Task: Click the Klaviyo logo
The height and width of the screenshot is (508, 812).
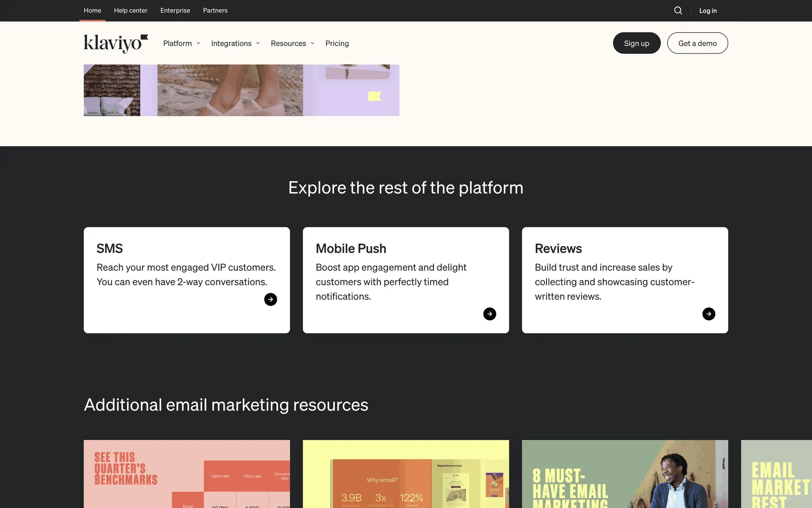Action: (x=115, y=43)
